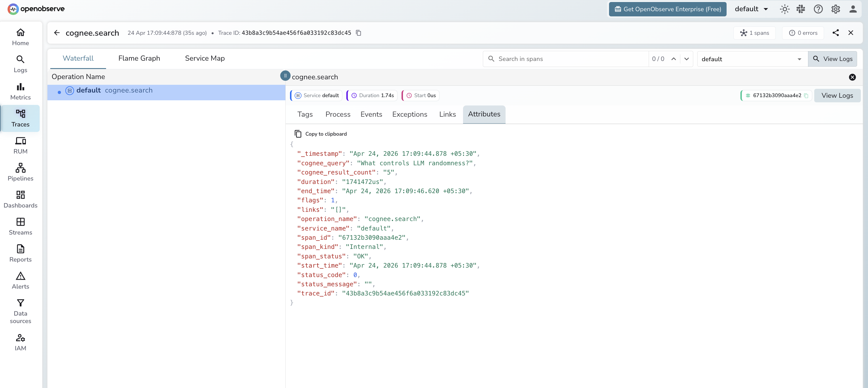Screen dimensions: 868x388
Task: Open Reports from the sidebar
Action: click(20, 253)
